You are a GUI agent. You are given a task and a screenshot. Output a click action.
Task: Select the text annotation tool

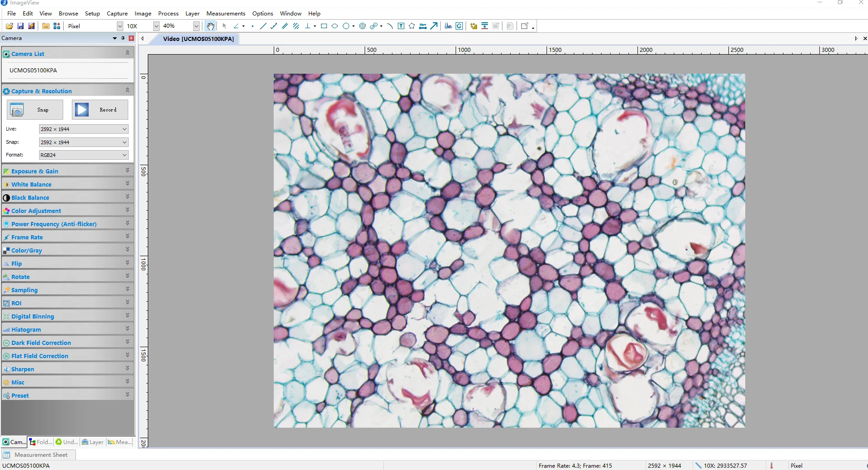[x=401, y=26]
